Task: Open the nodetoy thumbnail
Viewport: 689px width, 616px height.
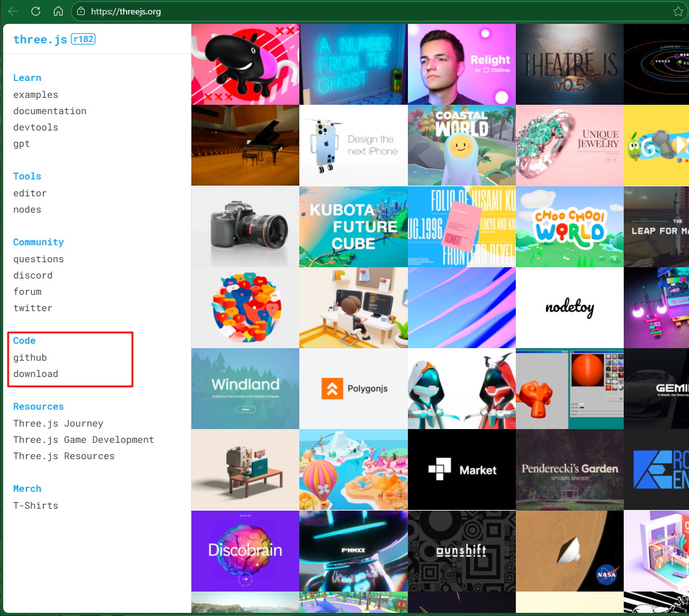Action: (x=570, y=307)
